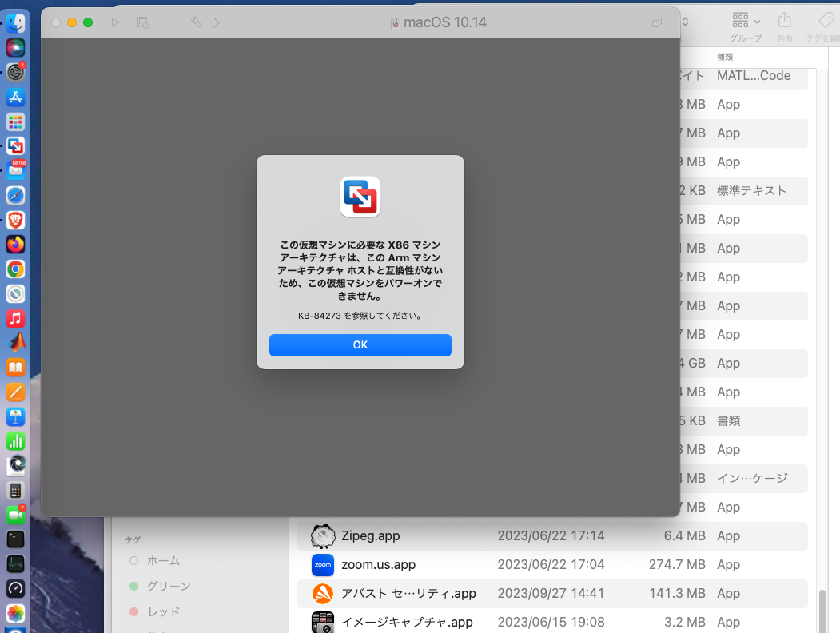The image size is (840, 633).
Task: Click the window view icon at title bar right
Action: [657, 22]
